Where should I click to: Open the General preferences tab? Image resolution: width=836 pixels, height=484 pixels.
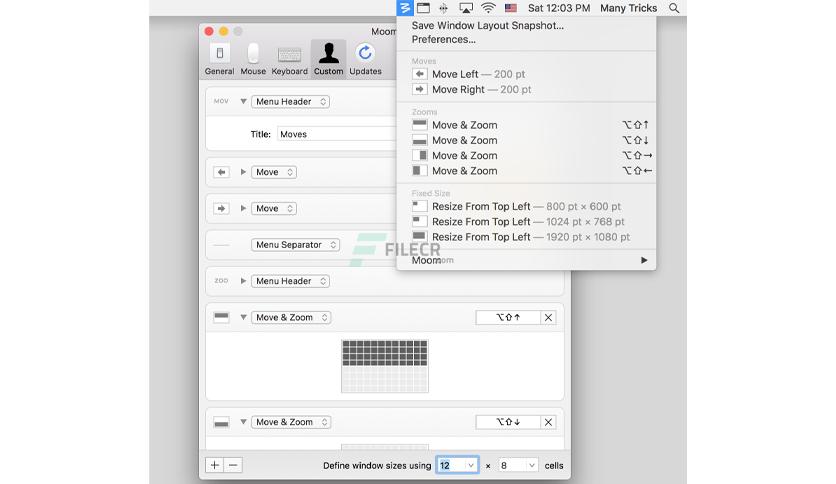(219, 60)
